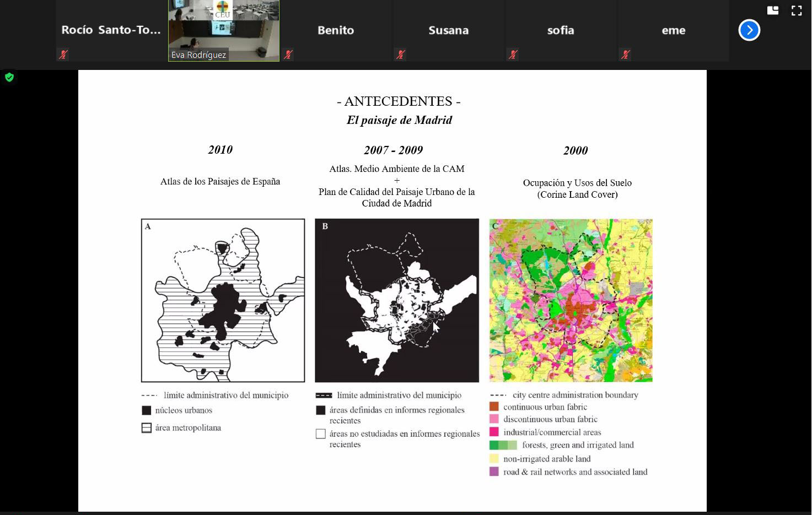Click the colored Corine Land Cover map C
The height and width of the screenshot is (515, 812).
571,300
